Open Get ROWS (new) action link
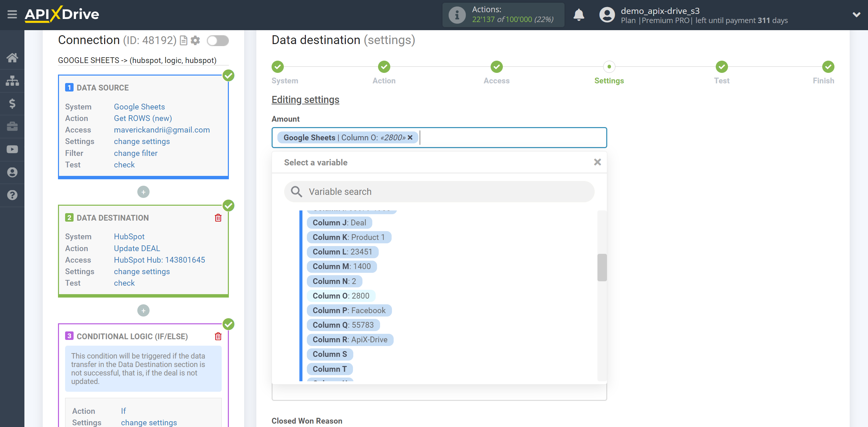Viewport: 868px width, 427px height. 143,118
